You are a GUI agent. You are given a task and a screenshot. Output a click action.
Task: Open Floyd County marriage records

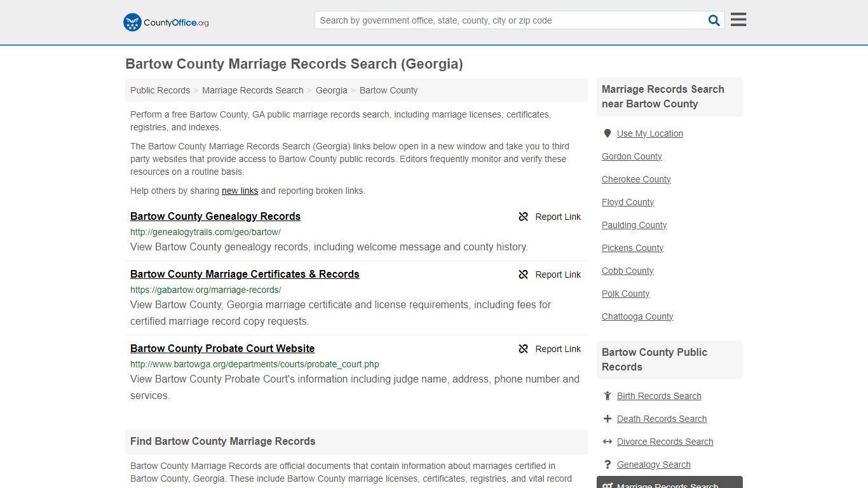click(x=628, y=202)
